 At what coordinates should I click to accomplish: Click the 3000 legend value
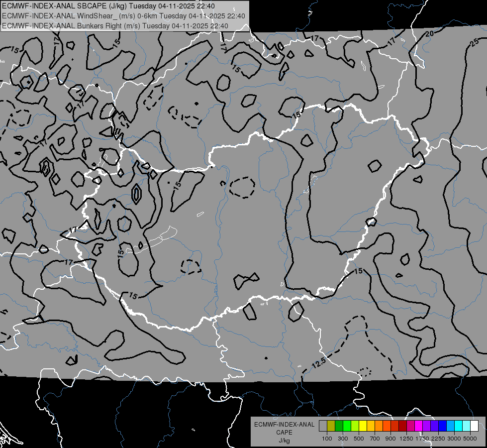[x=454, y=439]
